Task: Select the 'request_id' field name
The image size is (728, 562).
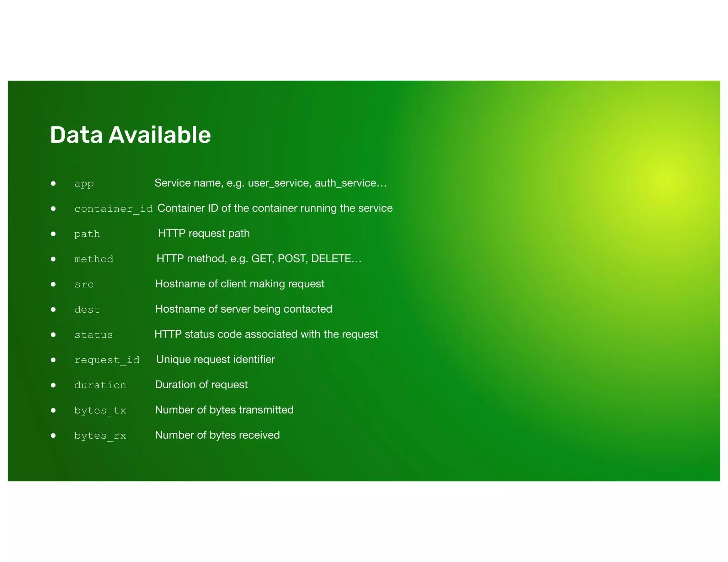Action: (x=107, y=360)
